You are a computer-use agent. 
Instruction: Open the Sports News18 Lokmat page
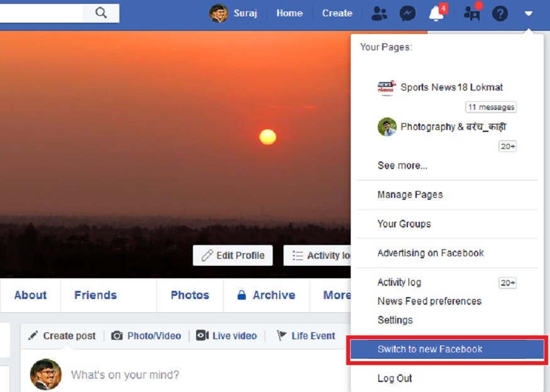451,87
